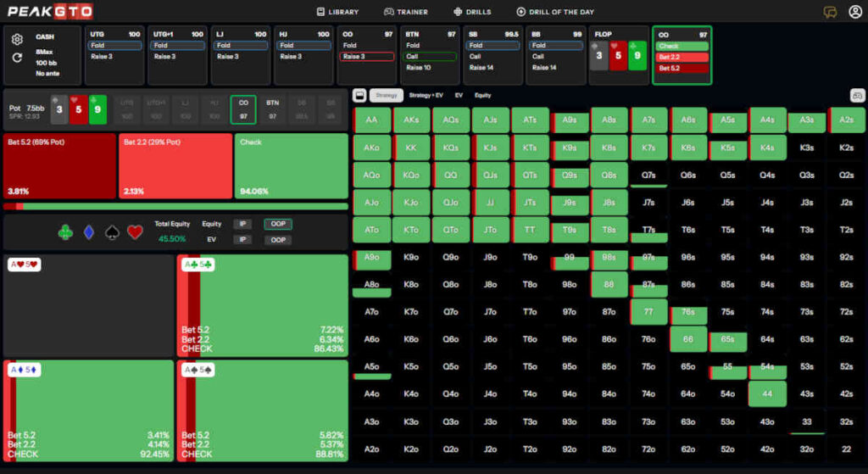Open the settings gear icon
The image size is (868, 474).
[17, 39]
